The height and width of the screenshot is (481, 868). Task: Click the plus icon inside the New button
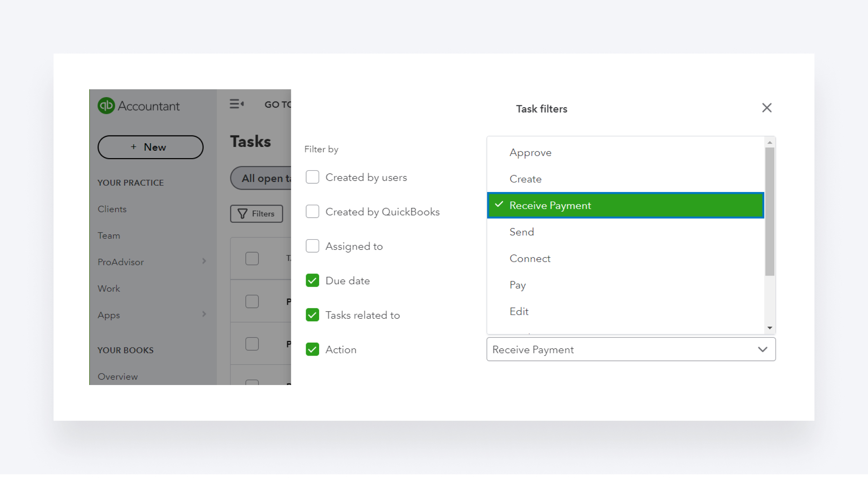coord(133,147)
